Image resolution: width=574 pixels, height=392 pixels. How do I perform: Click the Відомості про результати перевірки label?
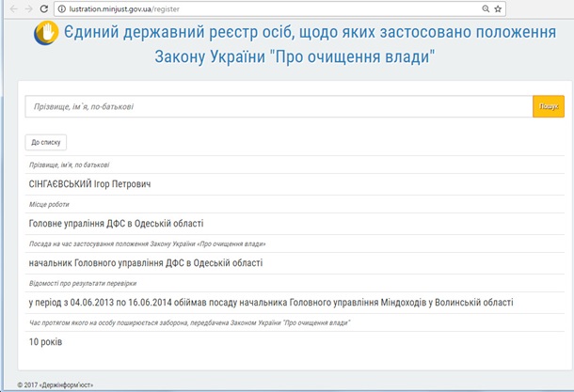point(84,283)
